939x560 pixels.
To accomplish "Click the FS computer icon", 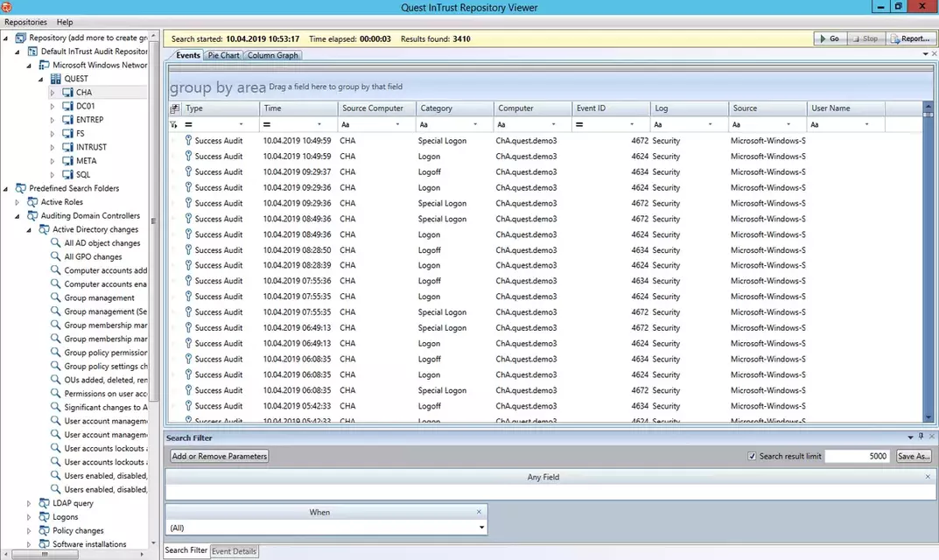I will point(67,134).
